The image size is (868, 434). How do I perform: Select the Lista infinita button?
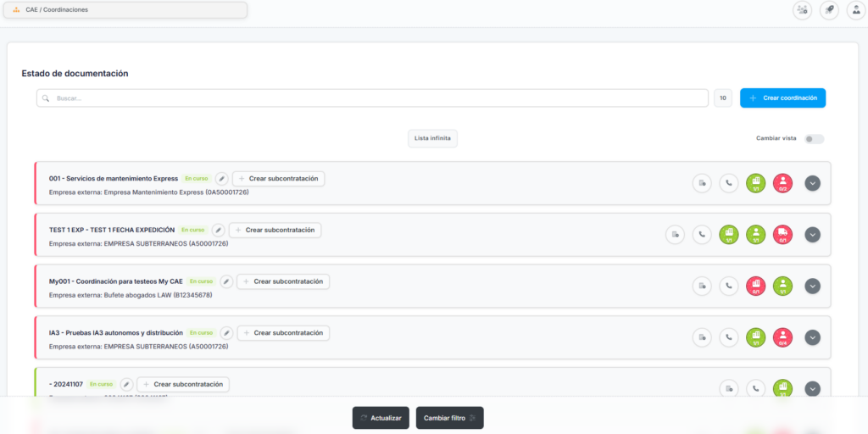click(x=433, y=139)
